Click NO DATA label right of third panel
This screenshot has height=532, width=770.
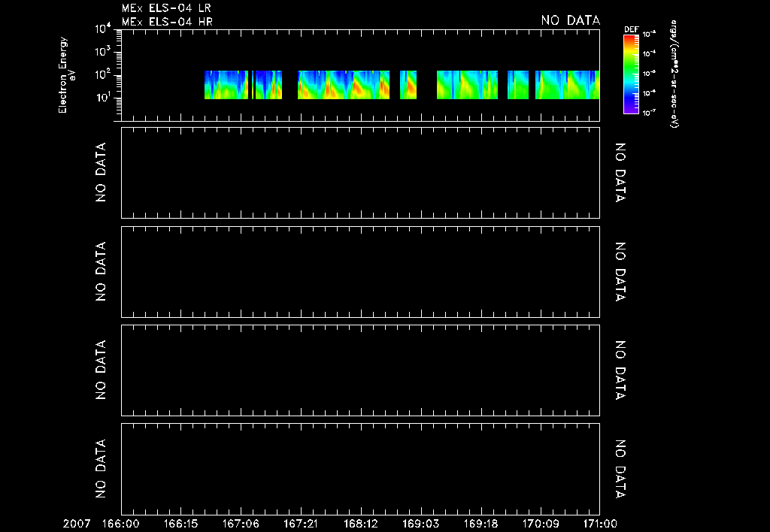620,272
